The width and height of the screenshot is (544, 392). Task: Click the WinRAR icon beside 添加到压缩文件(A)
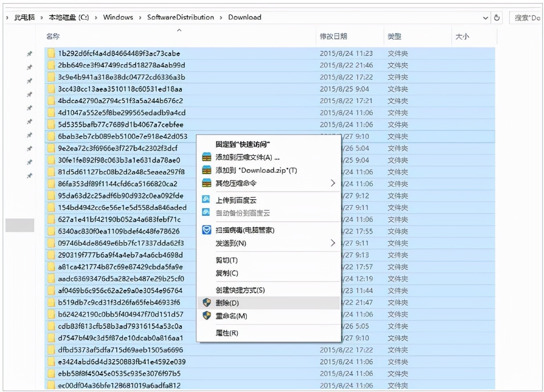(206, 157)
